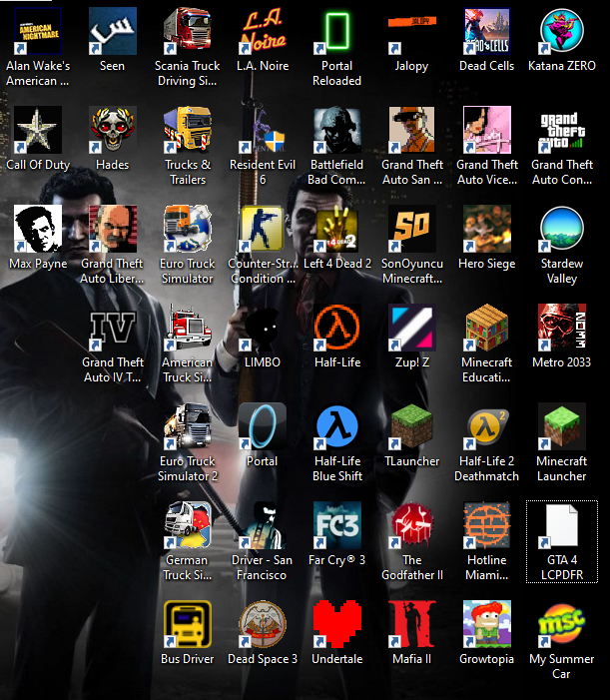Open the L.A. Noire shortcut

tap(263, 31)
